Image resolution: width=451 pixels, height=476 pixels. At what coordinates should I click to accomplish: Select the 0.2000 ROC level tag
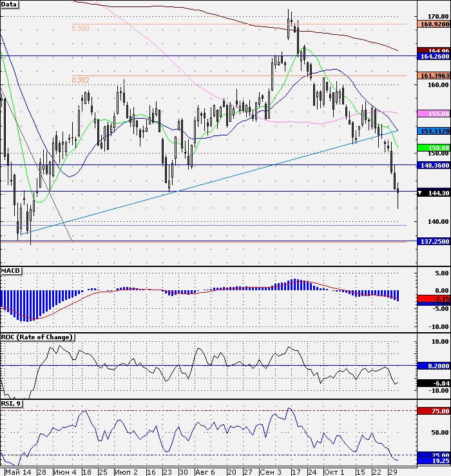tap(434, 366)
